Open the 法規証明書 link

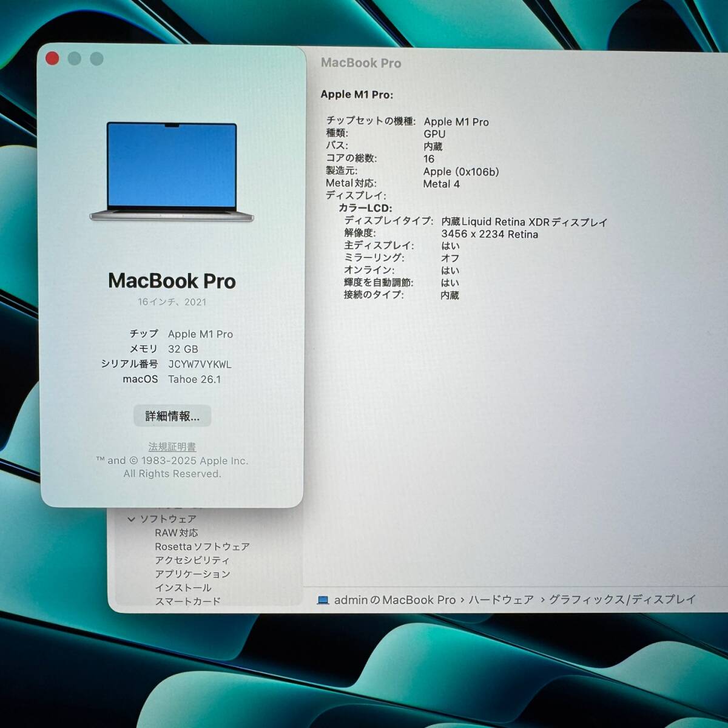click(172, 447)
